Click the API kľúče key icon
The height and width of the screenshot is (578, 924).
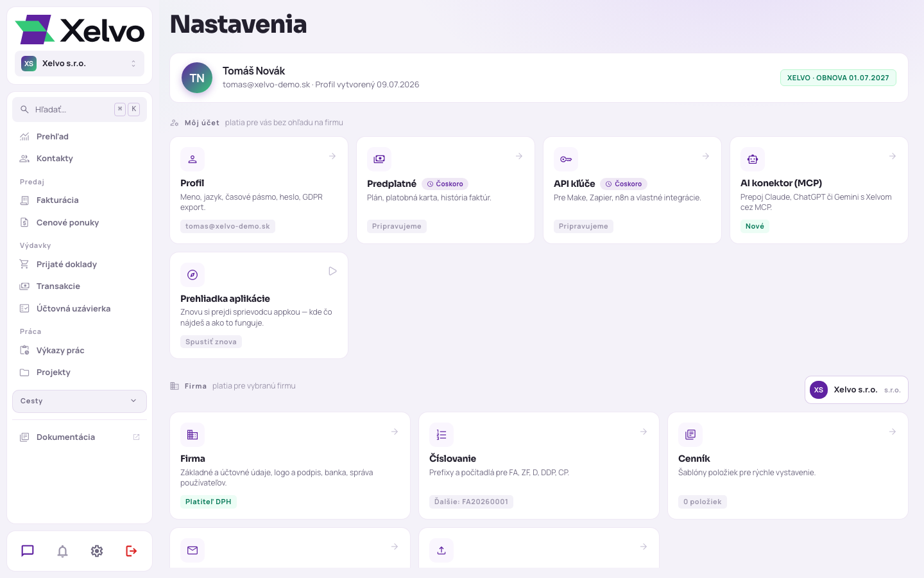[566, 159]
